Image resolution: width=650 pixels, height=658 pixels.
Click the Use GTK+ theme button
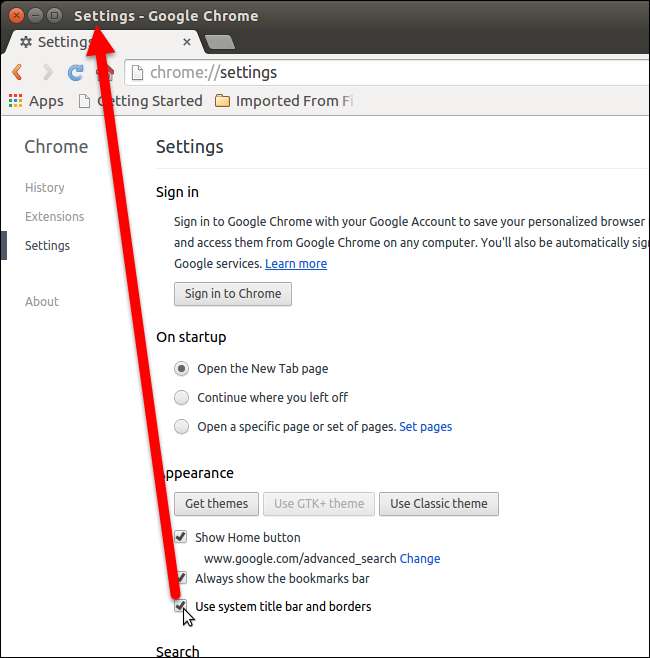point(319,504)
